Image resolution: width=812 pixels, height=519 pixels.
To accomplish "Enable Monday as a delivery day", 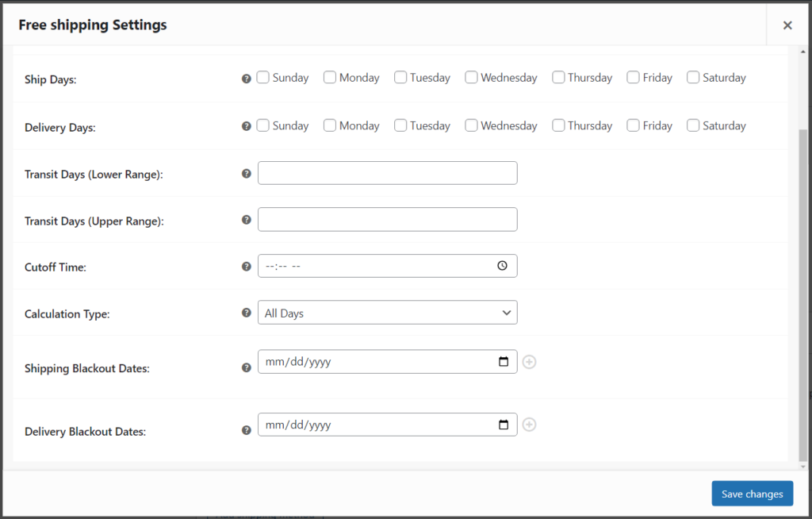I will (329, 125).
